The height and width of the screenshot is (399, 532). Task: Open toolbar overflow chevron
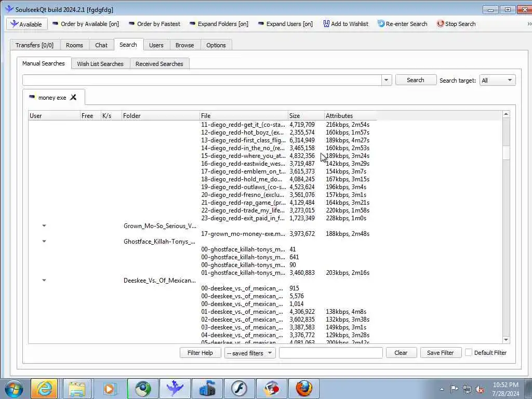(x=529, y=24)
